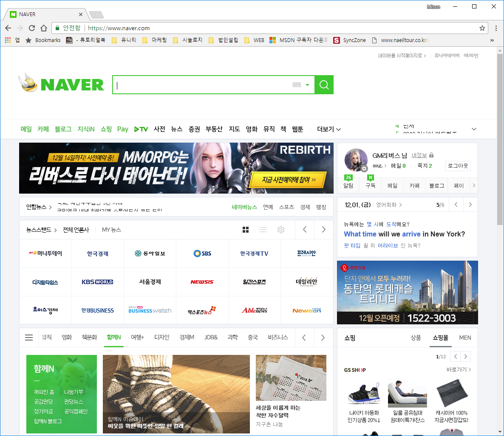
Task: Open the Apps grid icon in bookmarks bar
Action: coord(8,40)
